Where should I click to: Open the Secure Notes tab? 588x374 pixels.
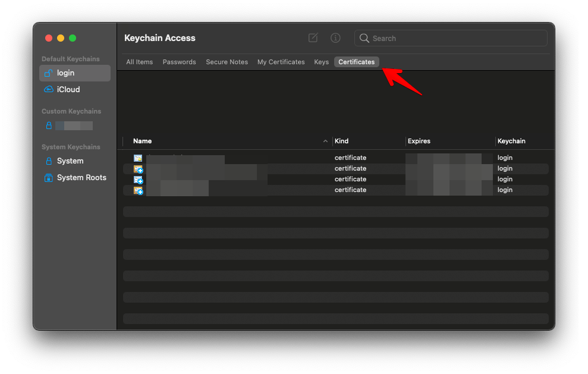(227, 62)
